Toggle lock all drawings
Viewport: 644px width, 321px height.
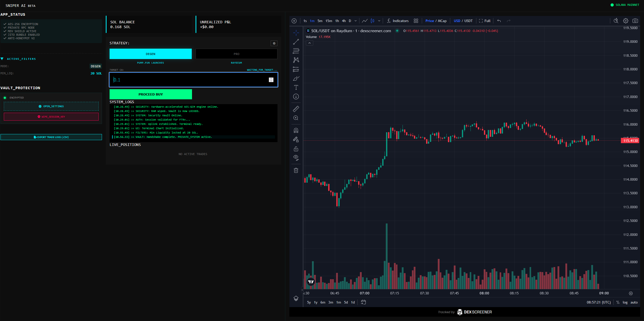296,149
